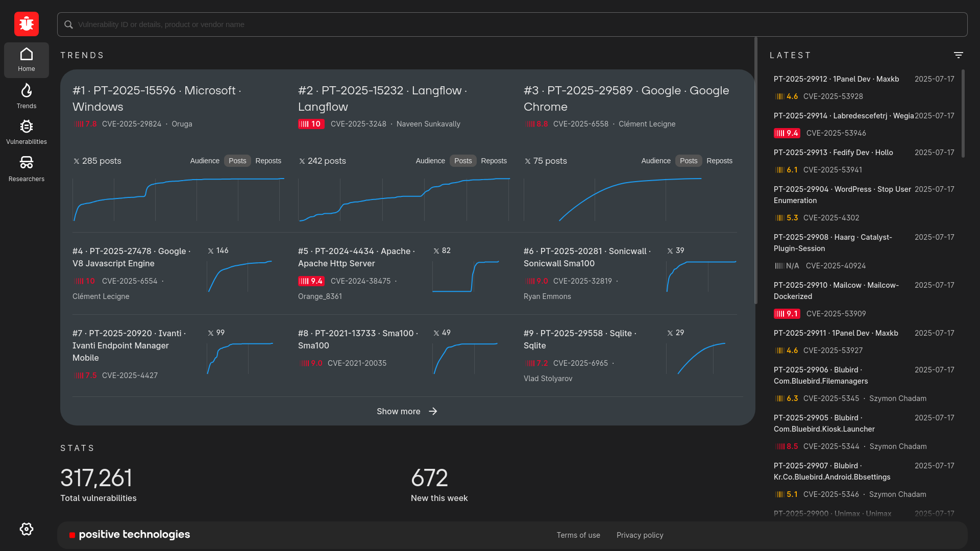Click X icon beside 146 count
The height and width of the screenshot is (551, 980).
click(x=211, y=251)
